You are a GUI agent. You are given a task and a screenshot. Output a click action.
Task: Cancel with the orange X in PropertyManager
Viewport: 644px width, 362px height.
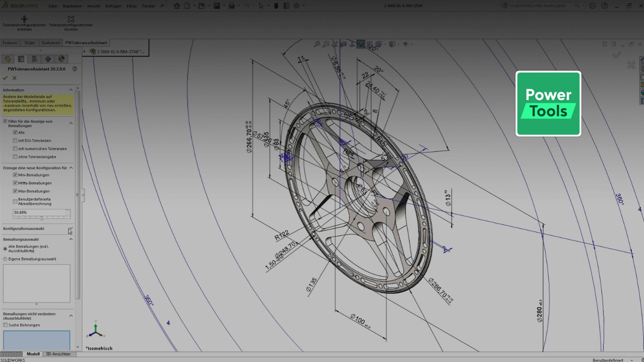(x=14, y=78)
